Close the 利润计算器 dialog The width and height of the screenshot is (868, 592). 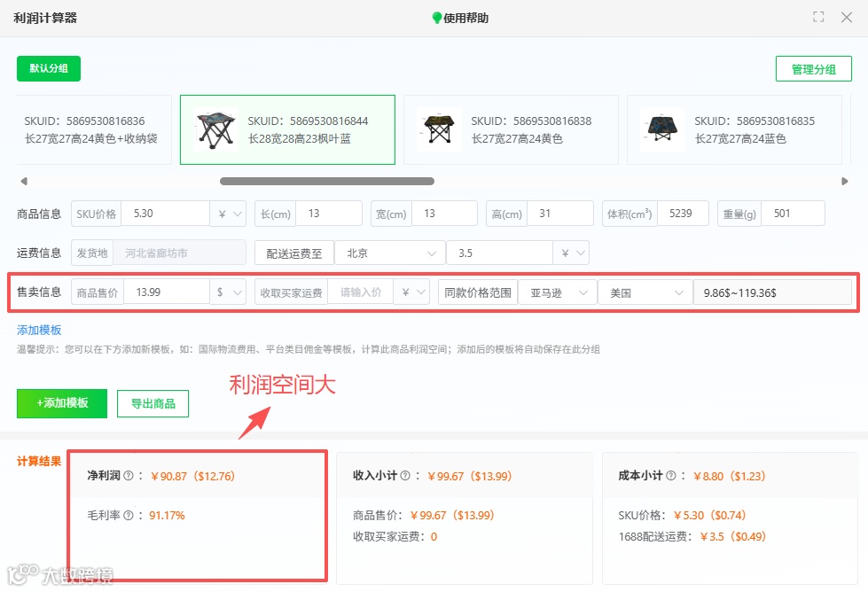[x=847, y=17]
